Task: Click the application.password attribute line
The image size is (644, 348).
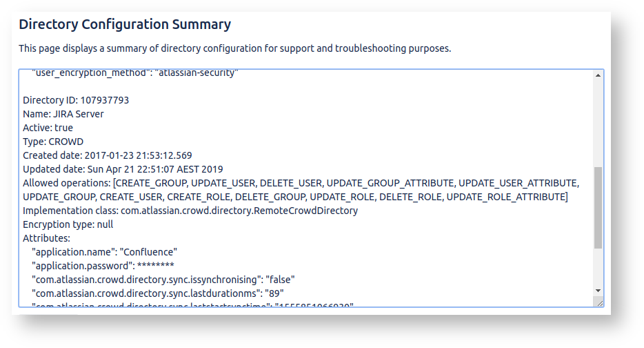Action: pyautogui.click(x=103, y=266)
